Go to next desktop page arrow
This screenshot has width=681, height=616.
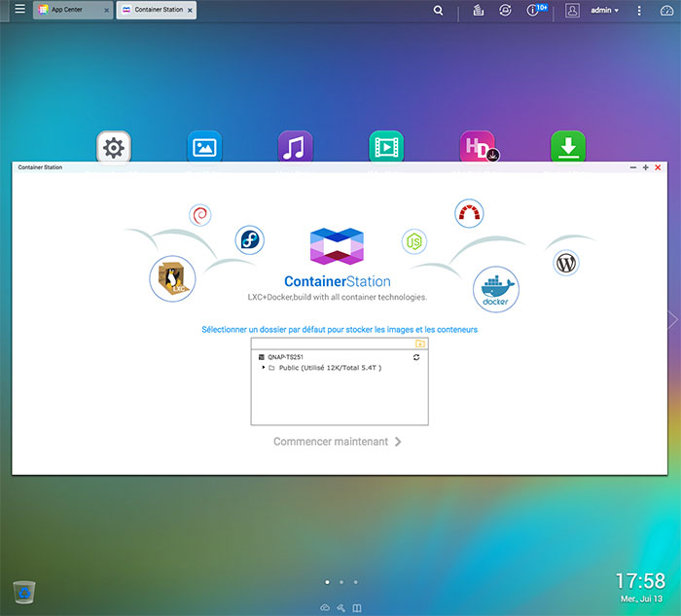(x=673, y=320)
